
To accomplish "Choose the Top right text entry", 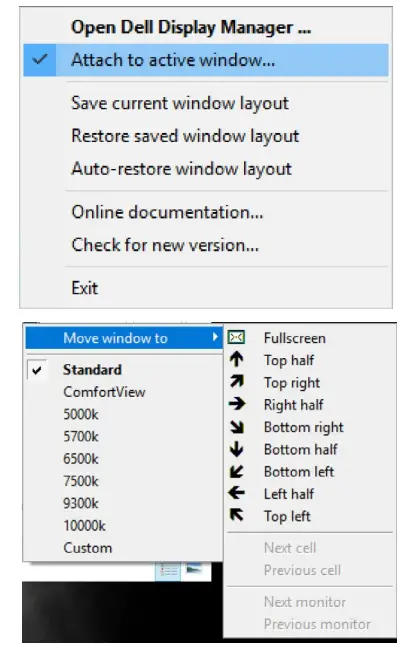I will click(x=292, y=383).
